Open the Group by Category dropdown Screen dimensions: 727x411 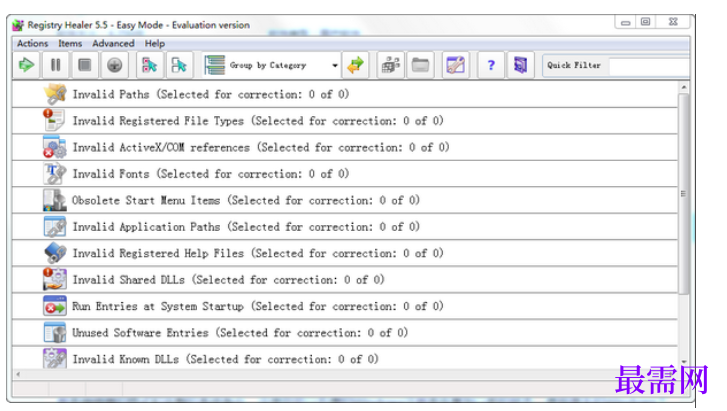pos(335,65)
